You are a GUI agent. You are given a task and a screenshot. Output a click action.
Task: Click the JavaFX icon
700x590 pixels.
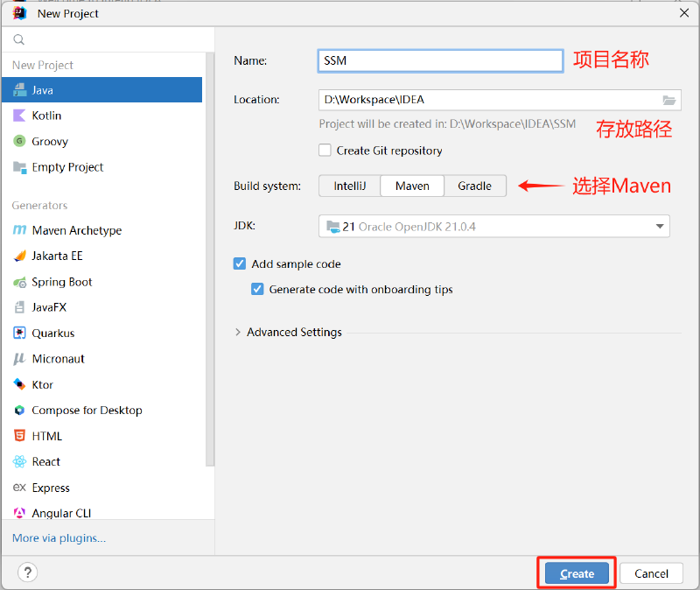19,307
